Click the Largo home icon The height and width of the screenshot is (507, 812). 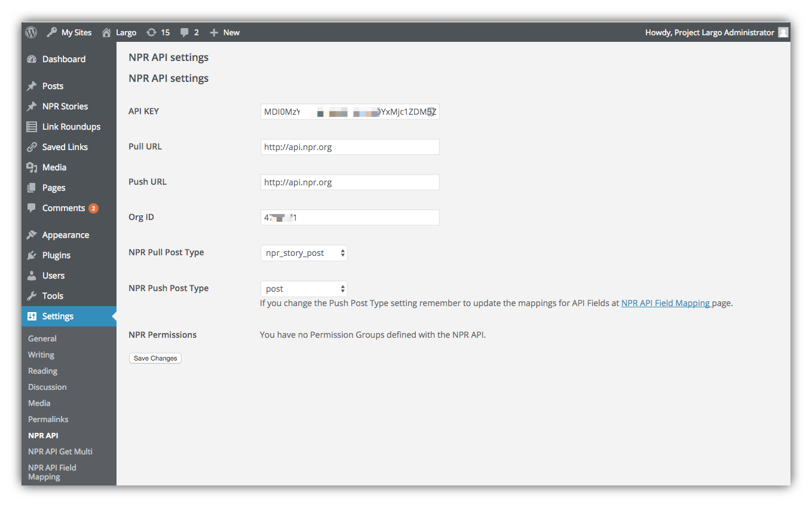click(x=106, y=32)
